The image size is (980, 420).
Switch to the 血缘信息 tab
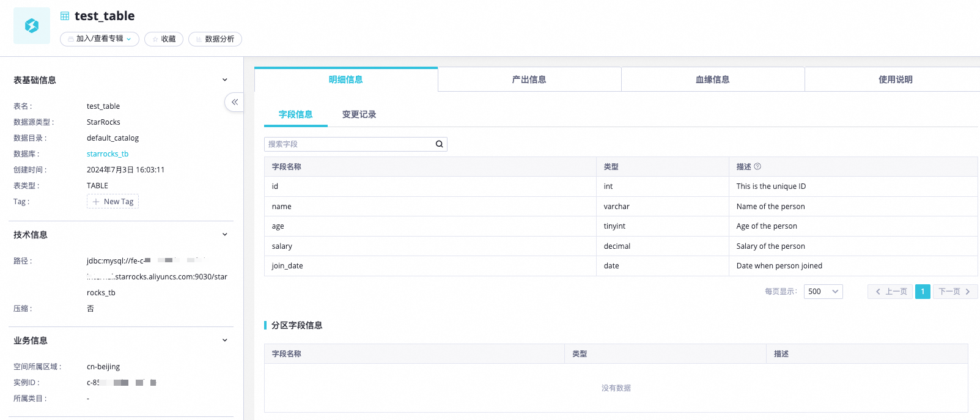point(713,79)
